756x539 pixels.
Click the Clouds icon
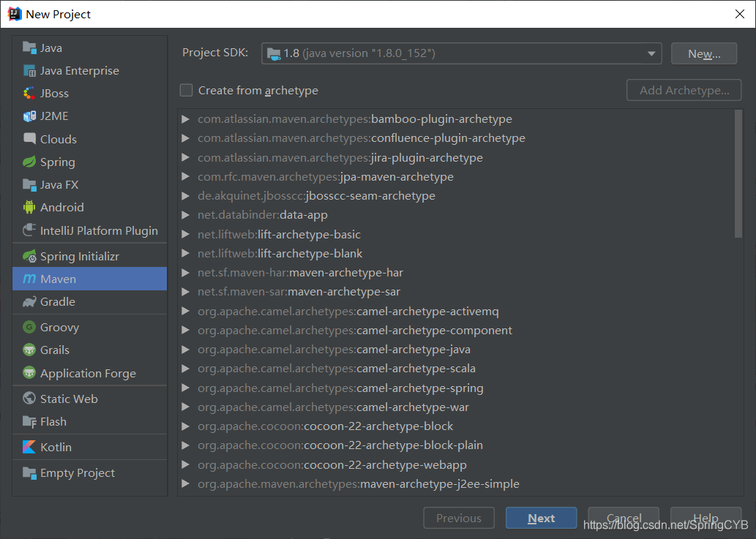[29, 139]
